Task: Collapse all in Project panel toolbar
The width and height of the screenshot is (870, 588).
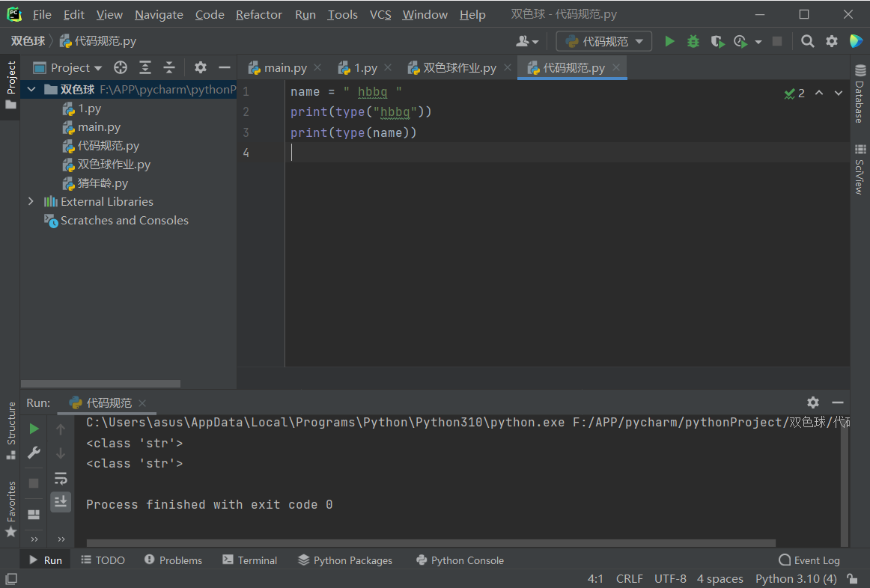Action: tap(169, 67)
